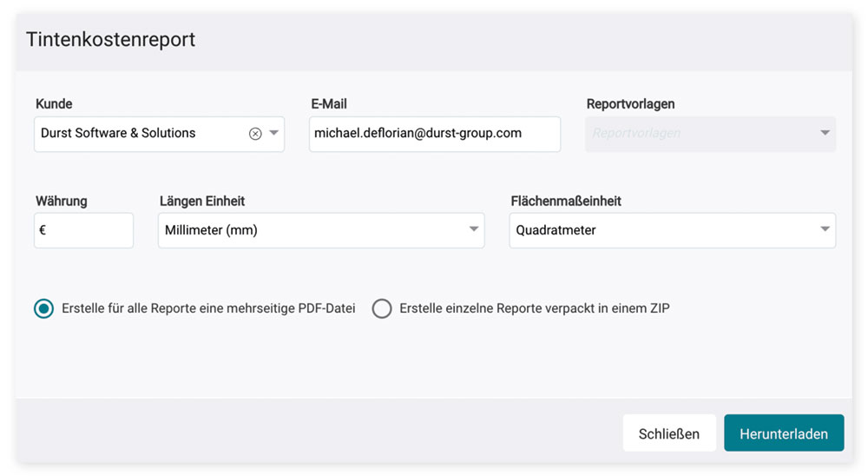Click the Reportvorlagen dropdown arrow
This screenshot has height=476, width=868.
[825, 134]
